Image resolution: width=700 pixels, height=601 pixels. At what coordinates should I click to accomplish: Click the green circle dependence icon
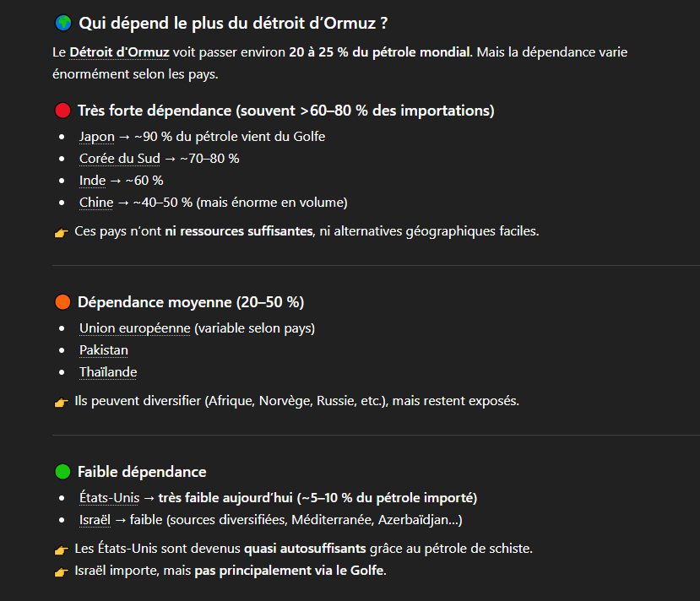[x=62, y=472]
